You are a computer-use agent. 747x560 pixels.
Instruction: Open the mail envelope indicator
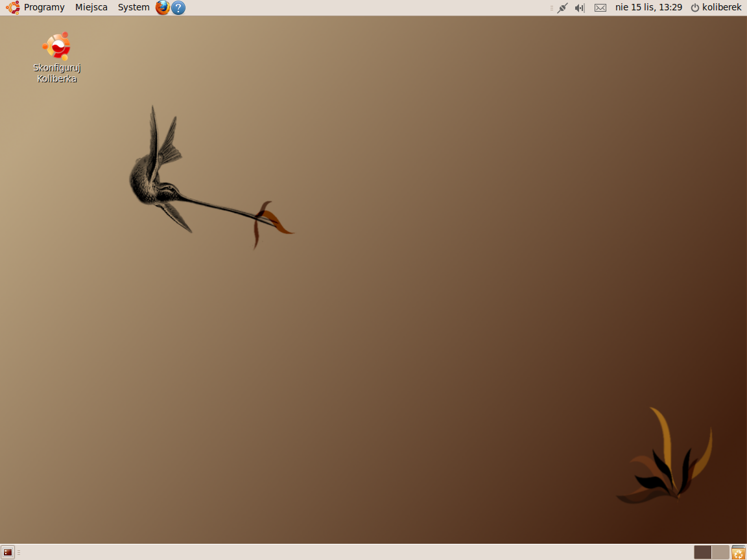[x=600, y=8]
